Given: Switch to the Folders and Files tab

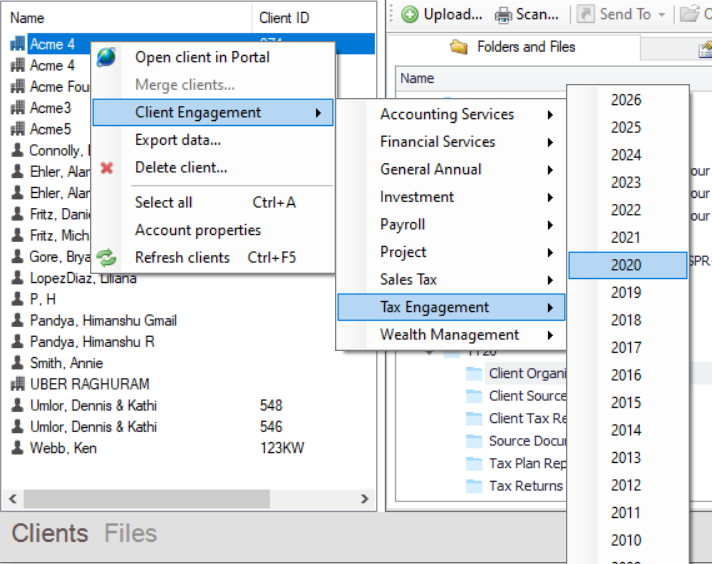Looking at the screenshot, I should pyautogui.click(x=526, y=47).
